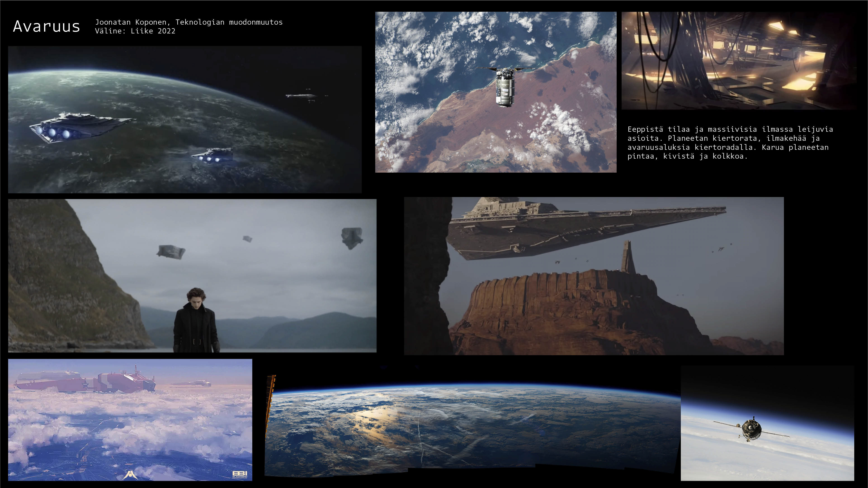Open the man in black coat film still
The width and height of the screenshot is (868, 488).
coord(192,275)
